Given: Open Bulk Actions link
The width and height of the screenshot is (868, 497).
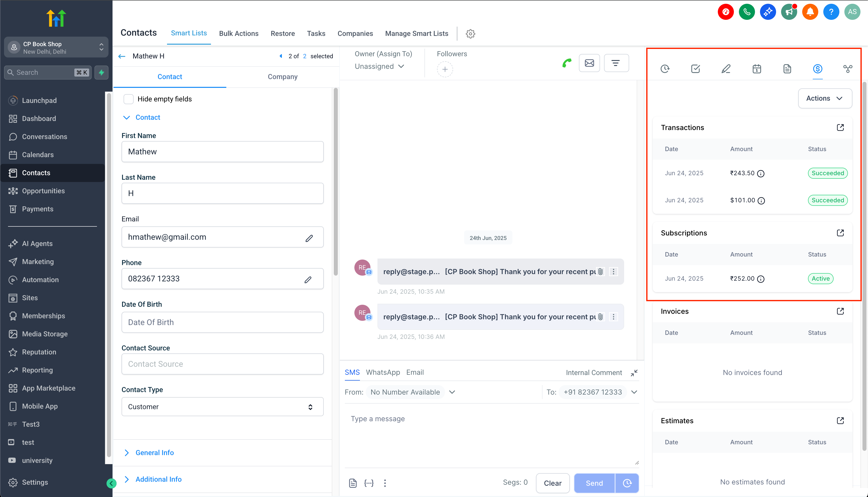Looking at the screenshot, I should tap(239, 33).
